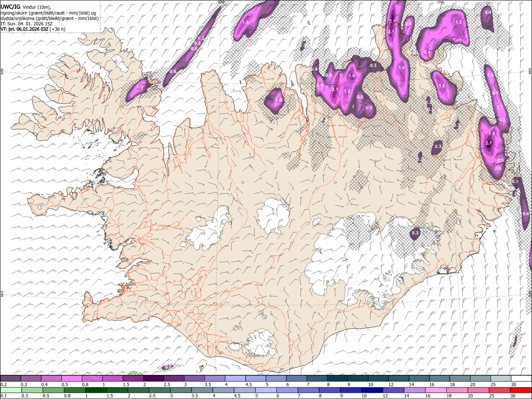Viewport: 532px width, 399px height.
Task: Click the 1.2 precipitation value label
Action: coord(347,91)
